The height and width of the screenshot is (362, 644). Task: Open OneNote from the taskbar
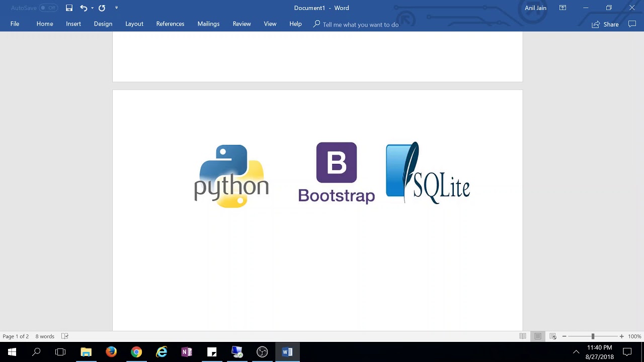187,352
